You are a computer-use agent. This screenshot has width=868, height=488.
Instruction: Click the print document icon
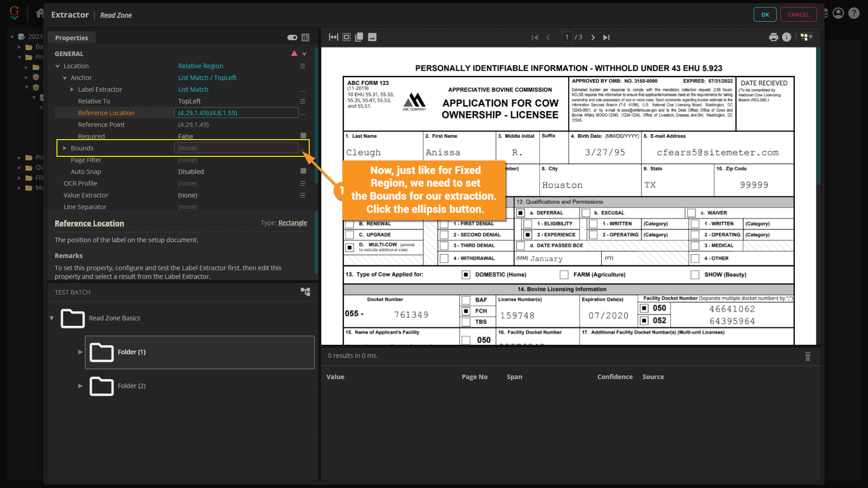click(x=774, y=37)
